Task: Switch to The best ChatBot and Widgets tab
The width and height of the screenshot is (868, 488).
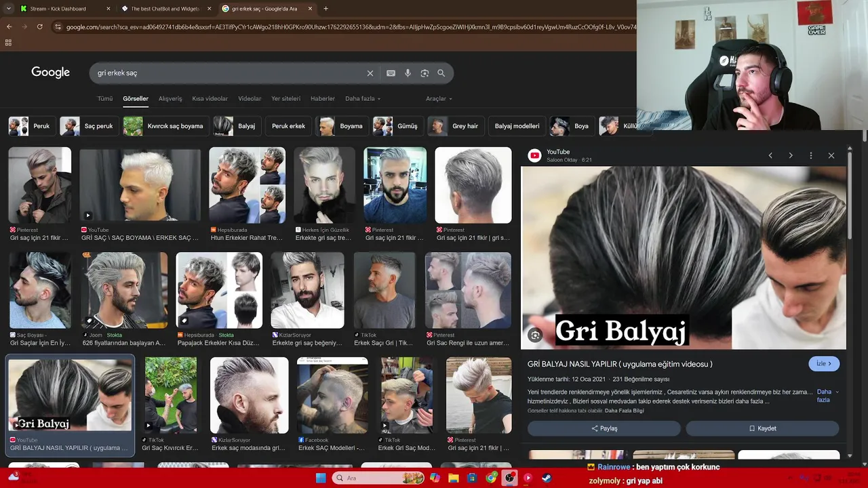Action: click(166, 9)
